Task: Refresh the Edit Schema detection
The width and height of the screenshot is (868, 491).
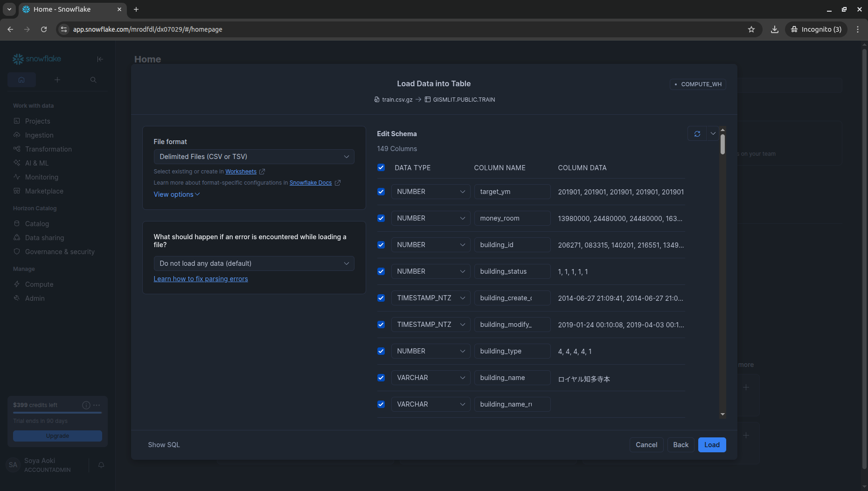Action: coord(697,134)
